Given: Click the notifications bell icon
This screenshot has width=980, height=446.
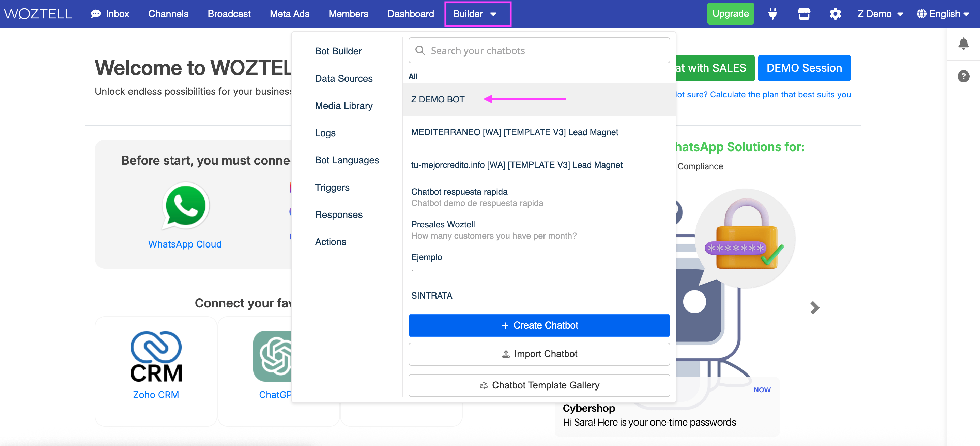Looking at the screenshot, I should [963, 44].
